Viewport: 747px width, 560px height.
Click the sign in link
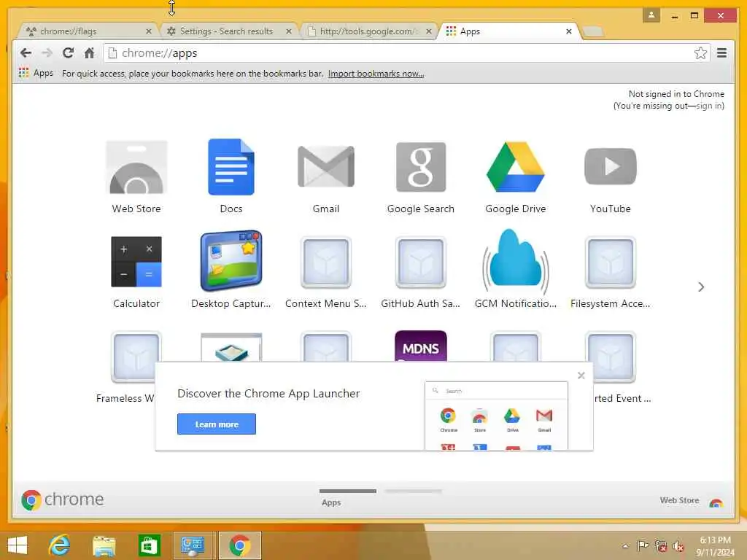coord(709,106)
